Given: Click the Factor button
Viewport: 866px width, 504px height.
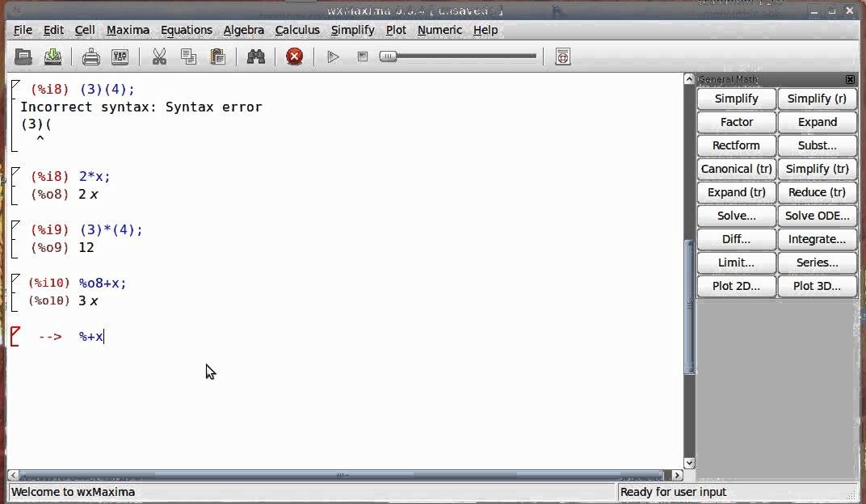Looking at the screenshot, I should [x=736, y=122].
